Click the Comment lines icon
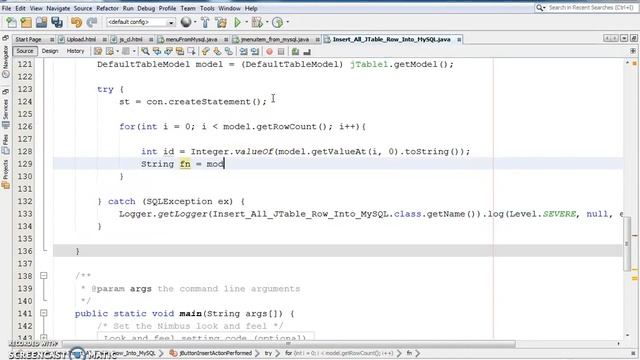This screenshot has height=360, width=640. [x=296, y=51]
